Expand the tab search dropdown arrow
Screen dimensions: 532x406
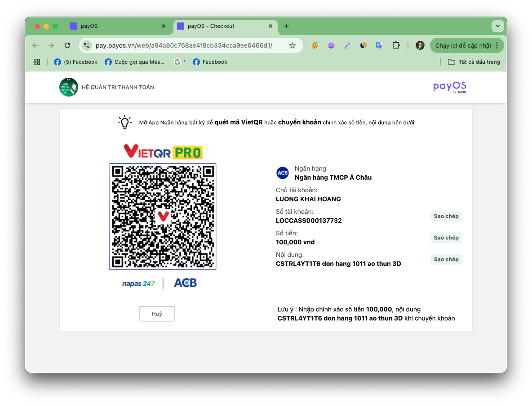coord(498,26)
